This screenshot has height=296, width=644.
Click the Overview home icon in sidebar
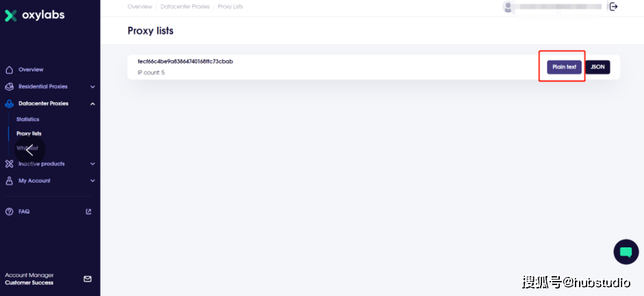[x=10, y=70]
